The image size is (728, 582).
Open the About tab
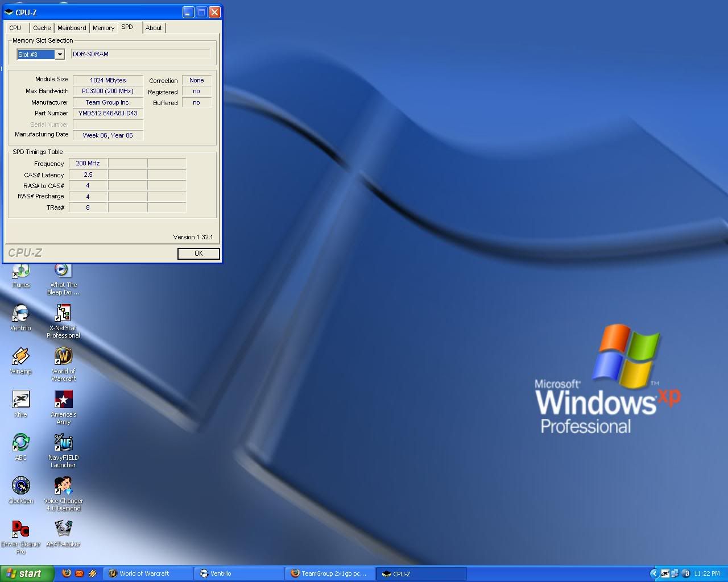tap(154, 28)
